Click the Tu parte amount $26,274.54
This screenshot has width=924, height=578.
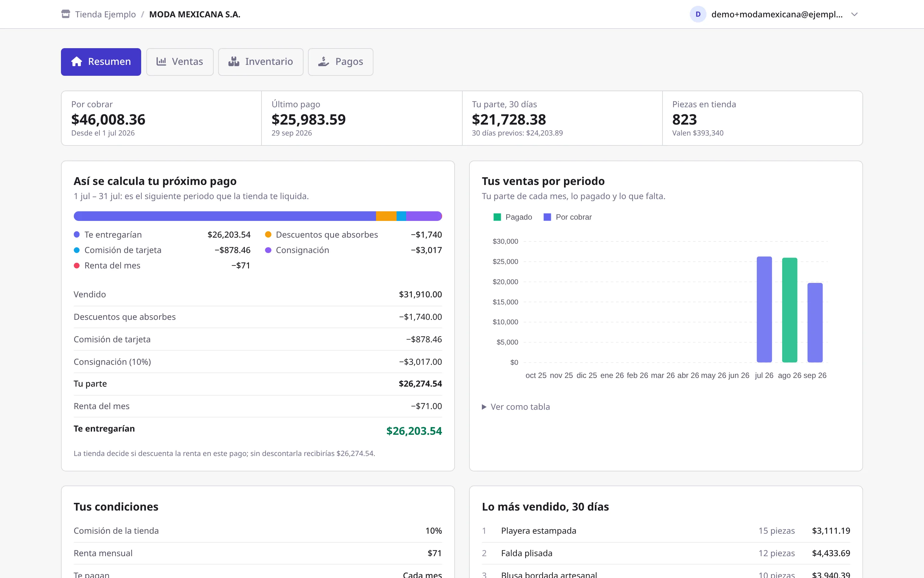[420, 384]
